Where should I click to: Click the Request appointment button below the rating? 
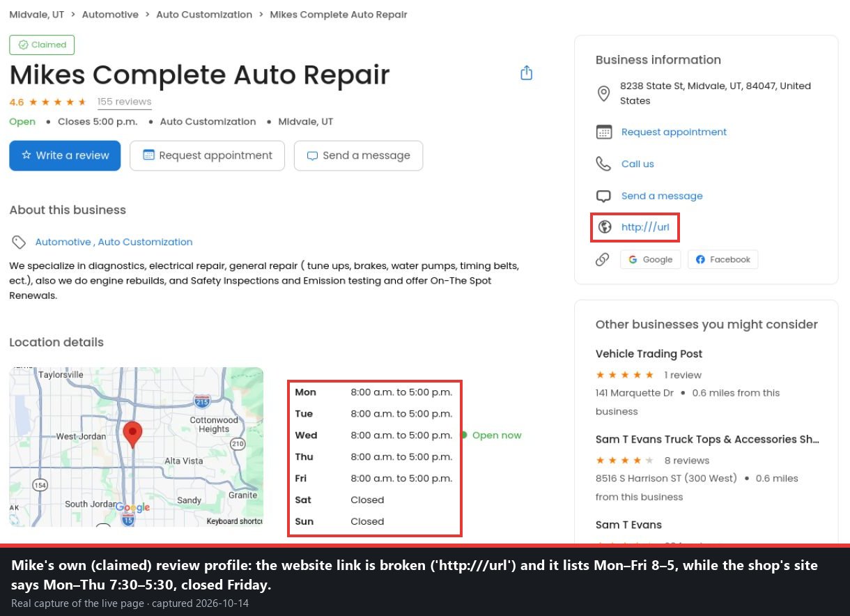tap(208, 155)
